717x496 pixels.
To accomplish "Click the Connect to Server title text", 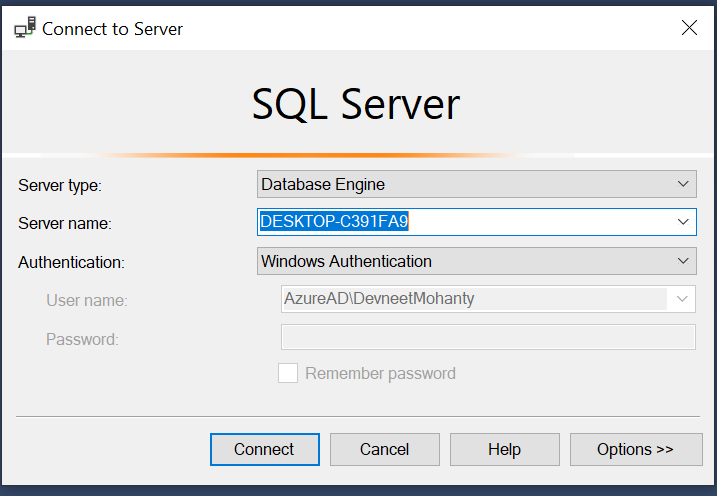I will [x=112, y=28].
